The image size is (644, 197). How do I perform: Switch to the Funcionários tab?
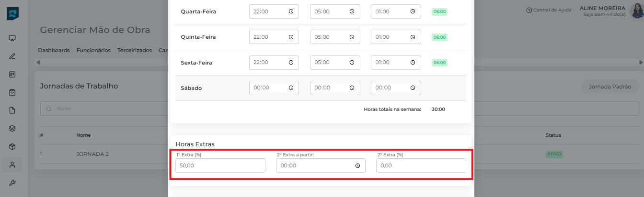coord(93,50)
